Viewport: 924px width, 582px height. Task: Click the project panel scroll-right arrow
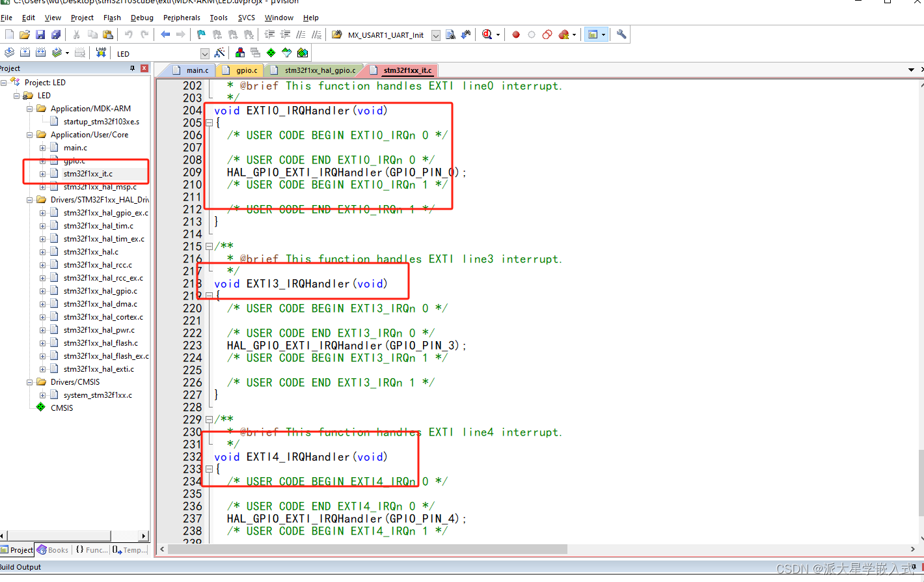pos(144,536)
